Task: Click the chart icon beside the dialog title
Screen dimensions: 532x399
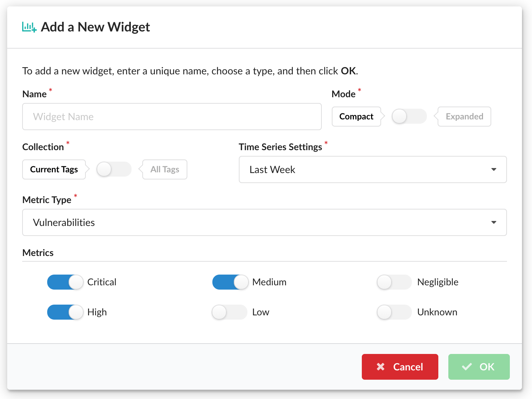Action: tap(29, 27)
